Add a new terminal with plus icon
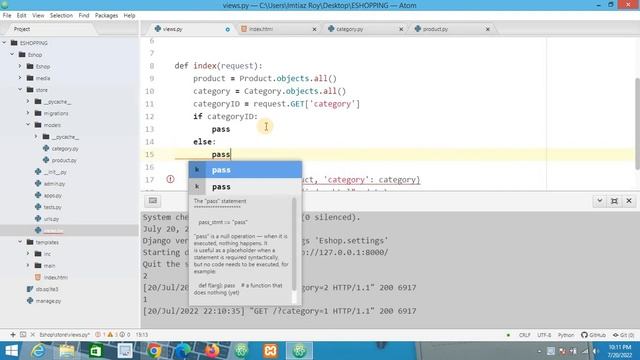This screenshot has width=640, height=360. coord(13,335)
